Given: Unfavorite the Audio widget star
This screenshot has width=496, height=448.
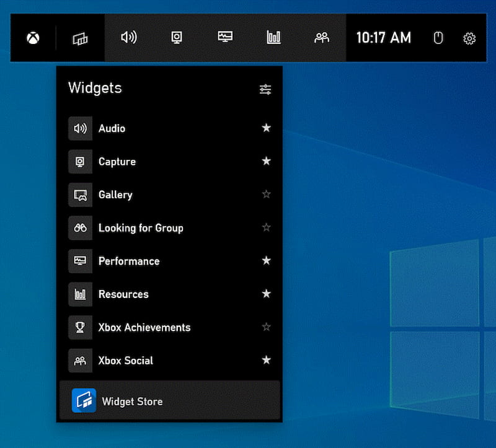Looking at the screenshot, I should coord(267,128).
